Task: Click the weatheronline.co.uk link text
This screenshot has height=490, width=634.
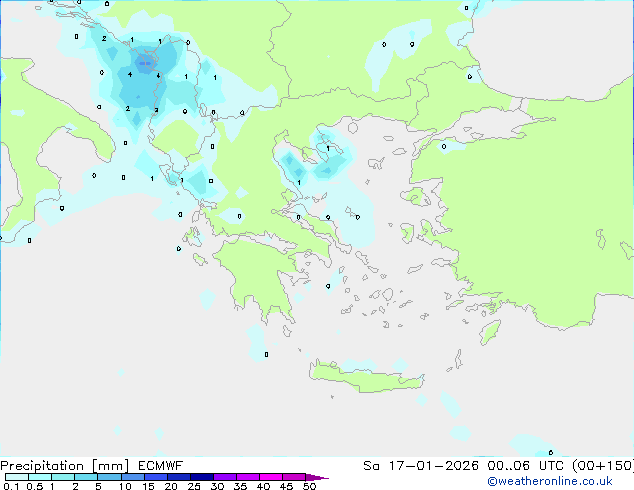Action: (x=550, y=481)
